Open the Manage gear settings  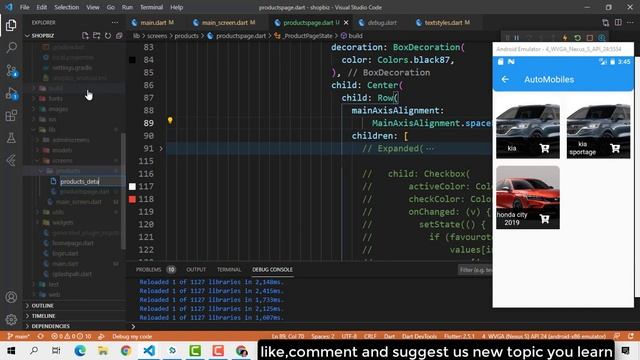coord(11,319)
